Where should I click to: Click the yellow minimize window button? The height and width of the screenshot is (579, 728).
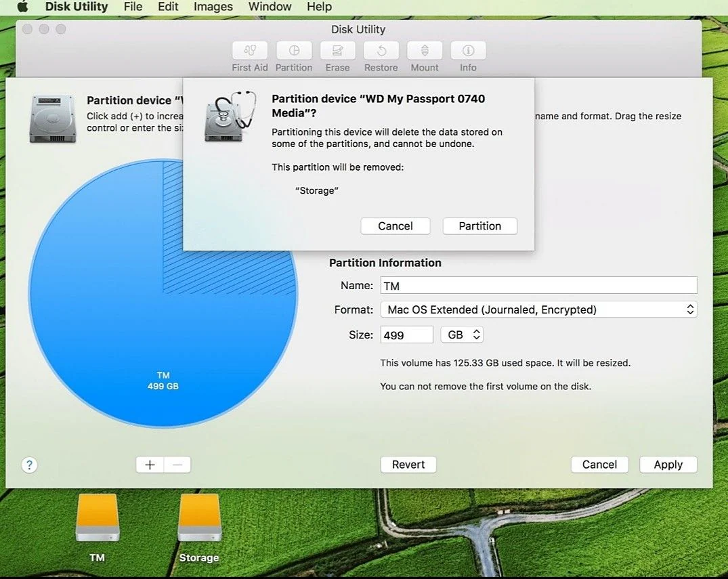coord(44,29)
